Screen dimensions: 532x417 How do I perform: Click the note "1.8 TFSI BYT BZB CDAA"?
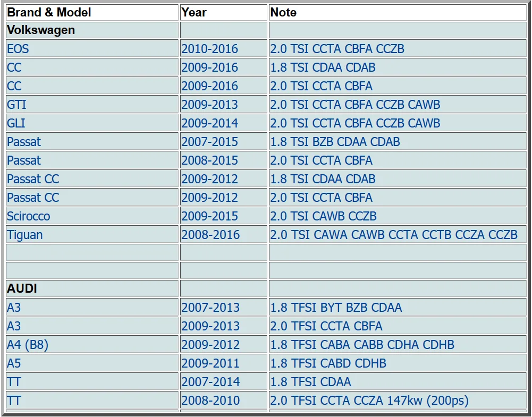(336, 308)
